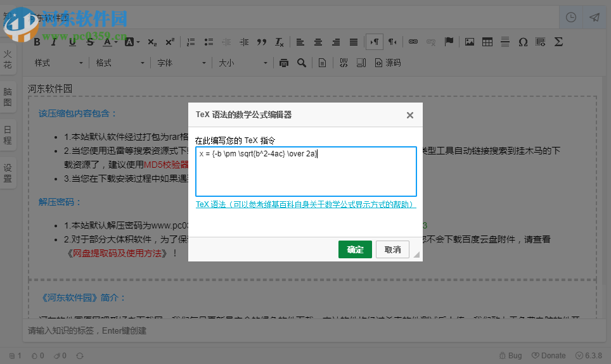This screenshot has height=364, width=611.
Task: Justify text alignment
Action: click(x=354, y=42)
